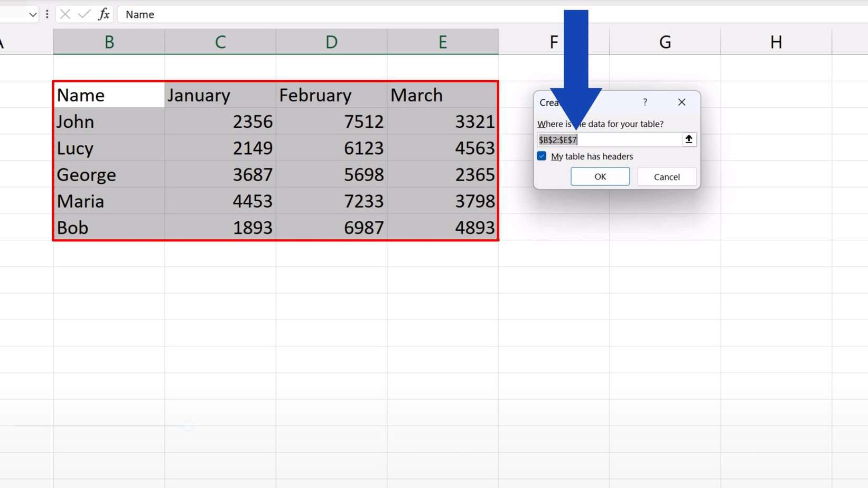The height and width of the screenshot is (488, 868).
Task: Click the collapse dialog arrow in range field
Action: coord(688,139)
